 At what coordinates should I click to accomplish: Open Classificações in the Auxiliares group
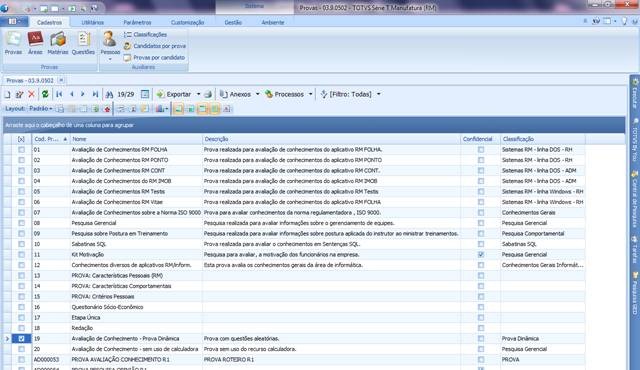pos(145,35)
